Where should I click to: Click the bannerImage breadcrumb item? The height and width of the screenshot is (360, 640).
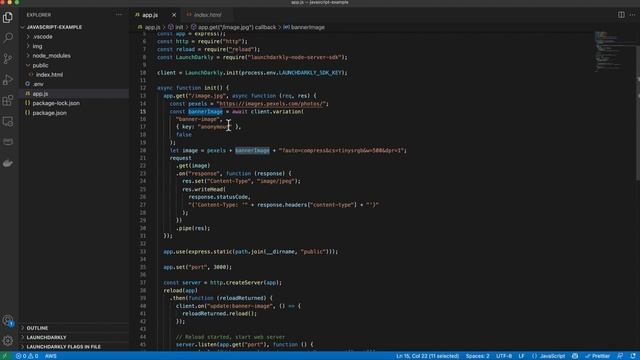click(304, 27)
